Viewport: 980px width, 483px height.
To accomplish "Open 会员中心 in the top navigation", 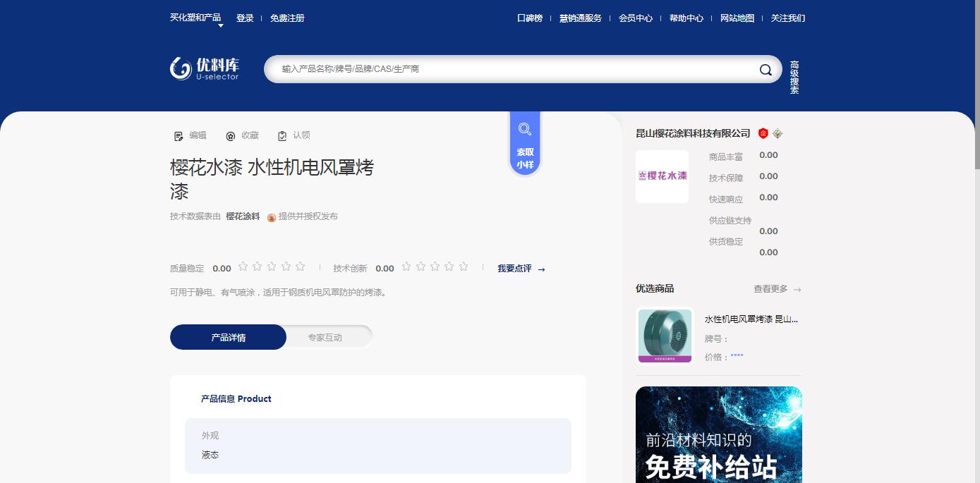I will [636, 18].
